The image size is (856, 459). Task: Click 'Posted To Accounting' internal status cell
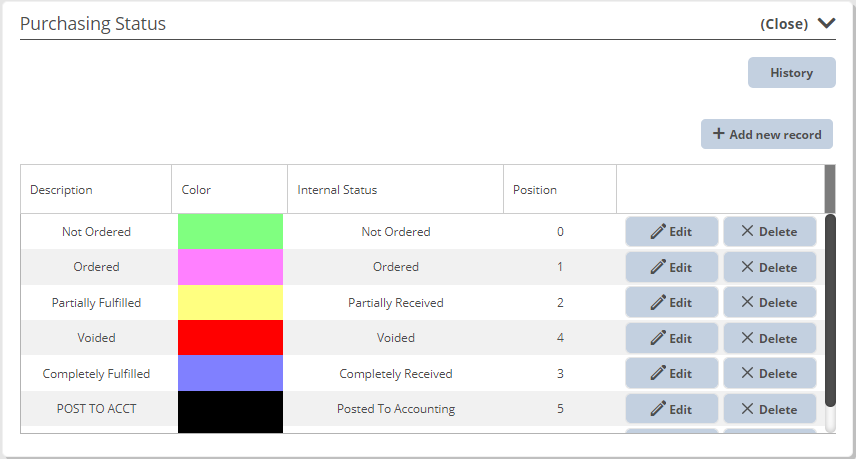point(396,409)
